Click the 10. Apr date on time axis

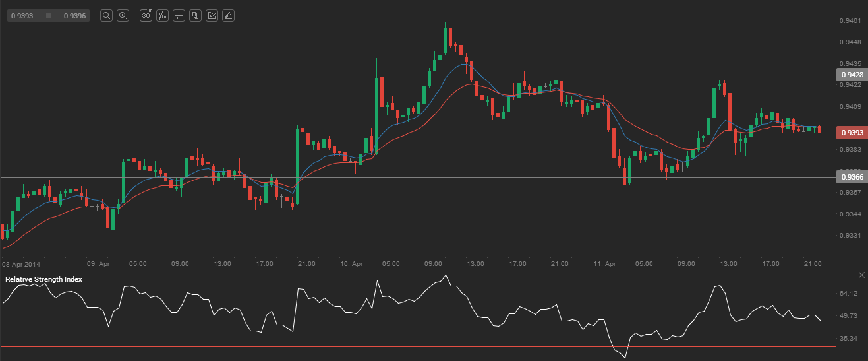point(352,263)
